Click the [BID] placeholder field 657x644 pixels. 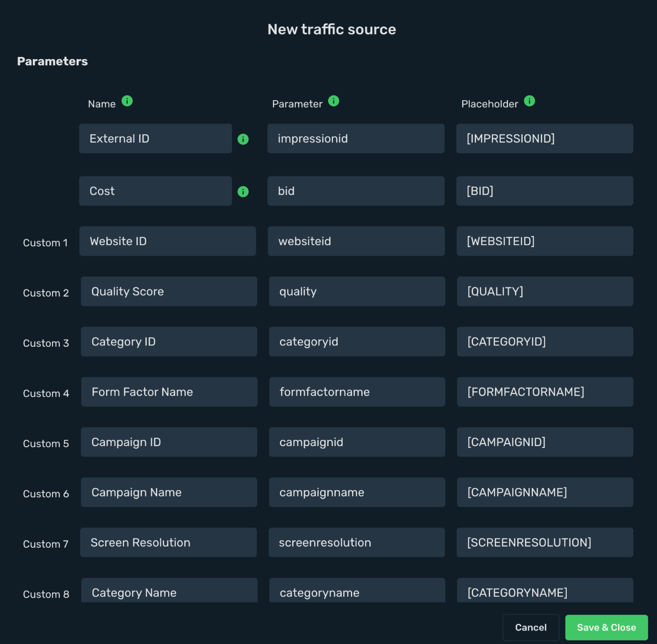[x=545, y=191]
